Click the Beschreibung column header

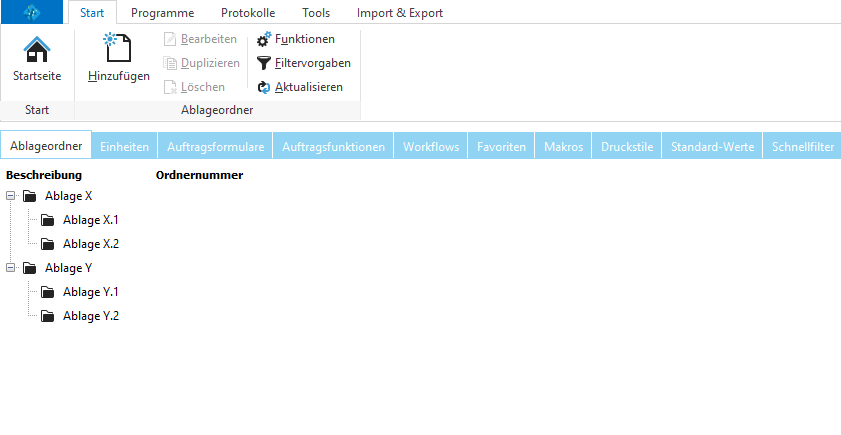click(44, 176)
